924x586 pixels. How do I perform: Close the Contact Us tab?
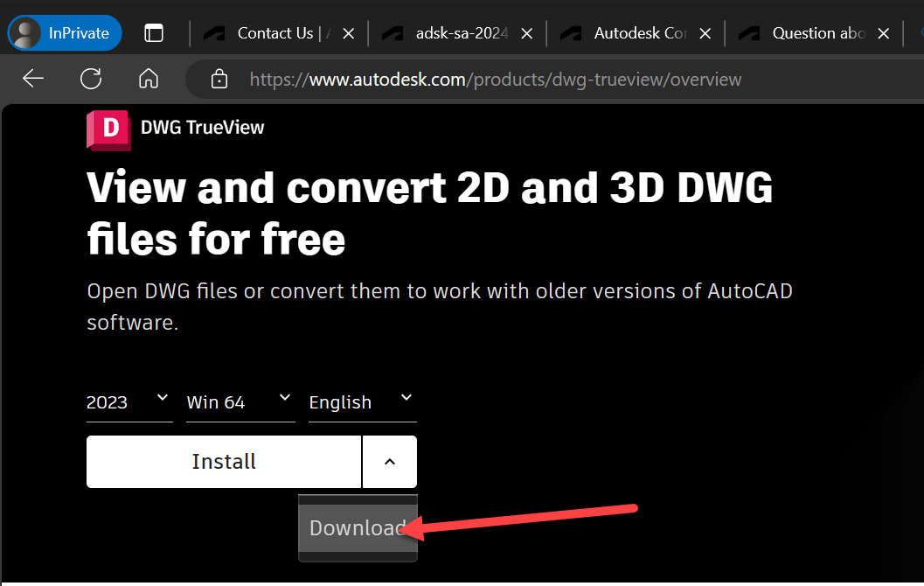coord(349,33)
